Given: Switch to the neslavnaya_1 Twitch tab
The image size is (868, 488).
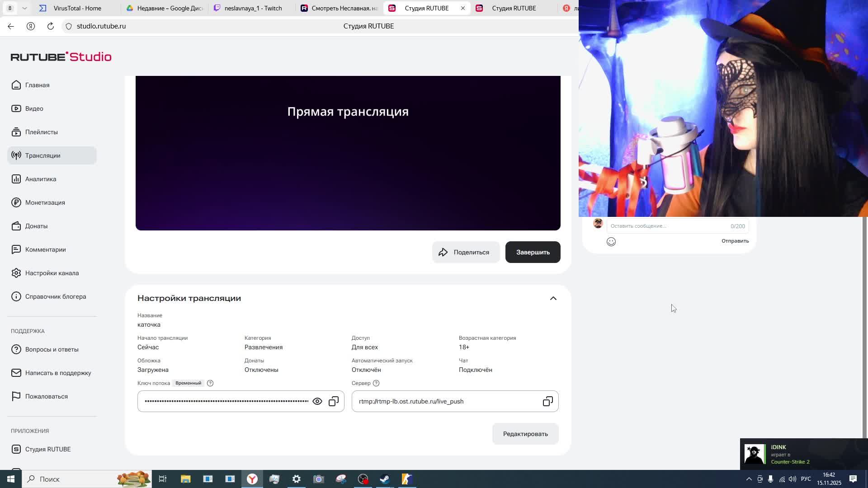Looking at the screenshot, I should (x=252, y=8).
